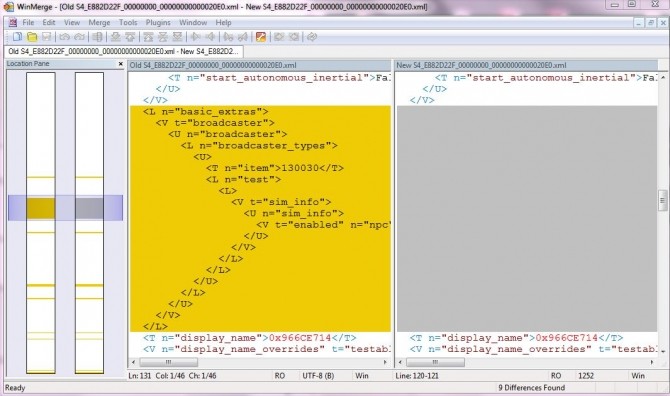Click left pane horizontal scroll right arrow
Screen dimensions: 670x396
click(385, 362)
